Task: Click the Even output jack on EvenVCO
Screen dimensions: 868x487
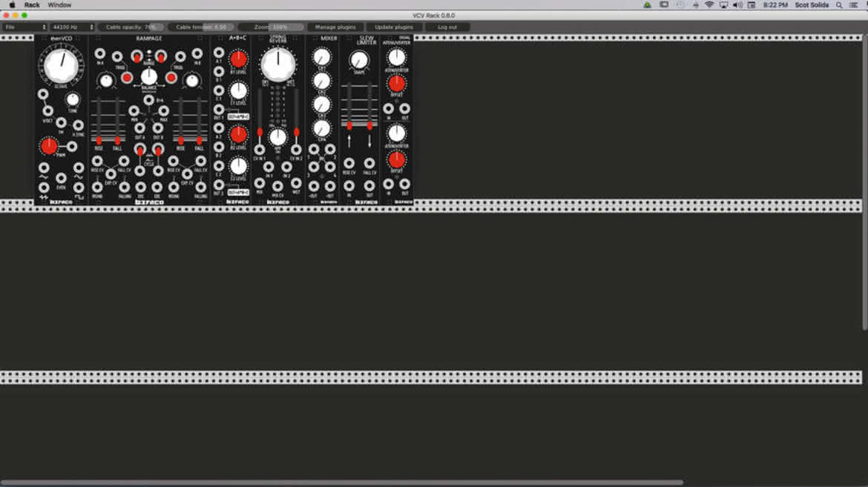Action: tap(61, 178)
